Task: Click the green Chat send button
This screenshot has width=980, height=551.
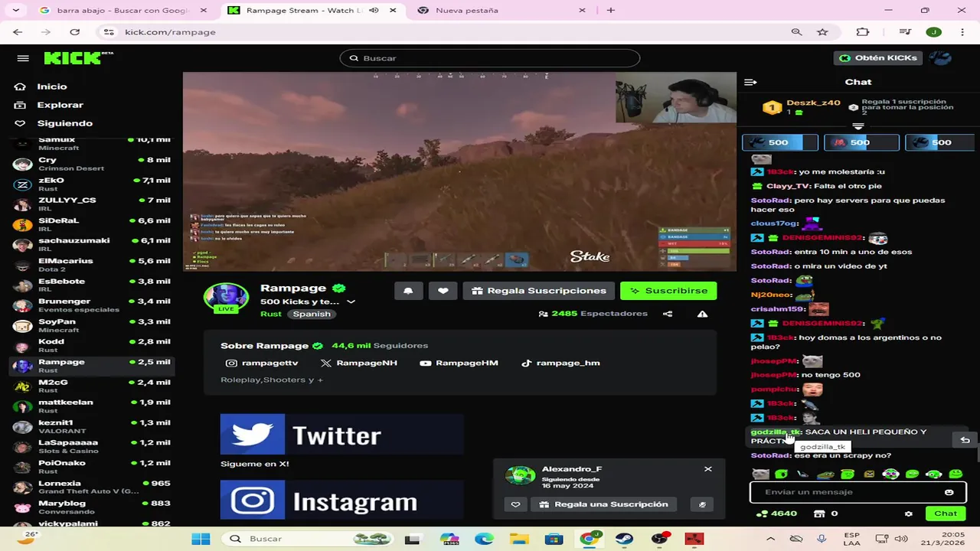Action: pos(946,514)
